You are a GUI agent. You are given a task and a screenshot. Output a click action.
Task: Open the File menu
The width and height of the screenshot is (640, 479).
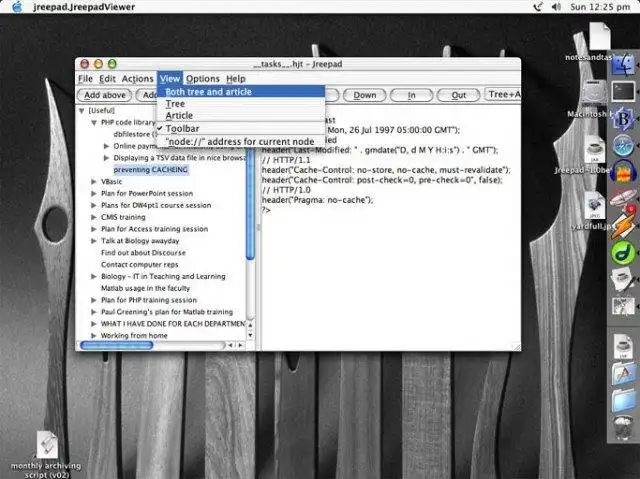pos(85,79)
